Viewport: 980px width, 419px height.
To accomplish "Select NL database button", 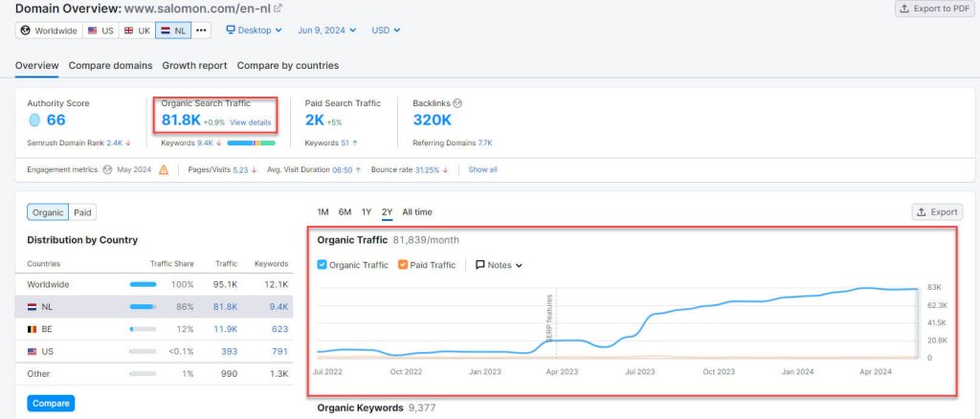I will (x=173, y=30).
